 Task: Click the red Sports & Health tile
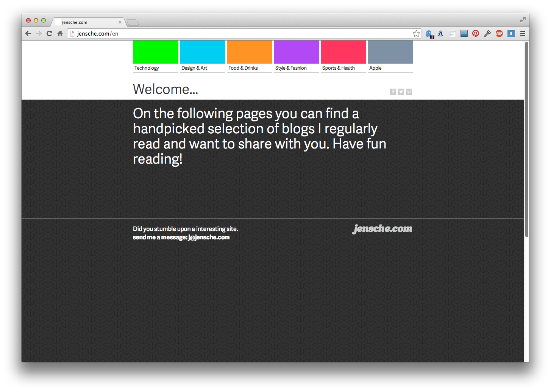[343, 52]
